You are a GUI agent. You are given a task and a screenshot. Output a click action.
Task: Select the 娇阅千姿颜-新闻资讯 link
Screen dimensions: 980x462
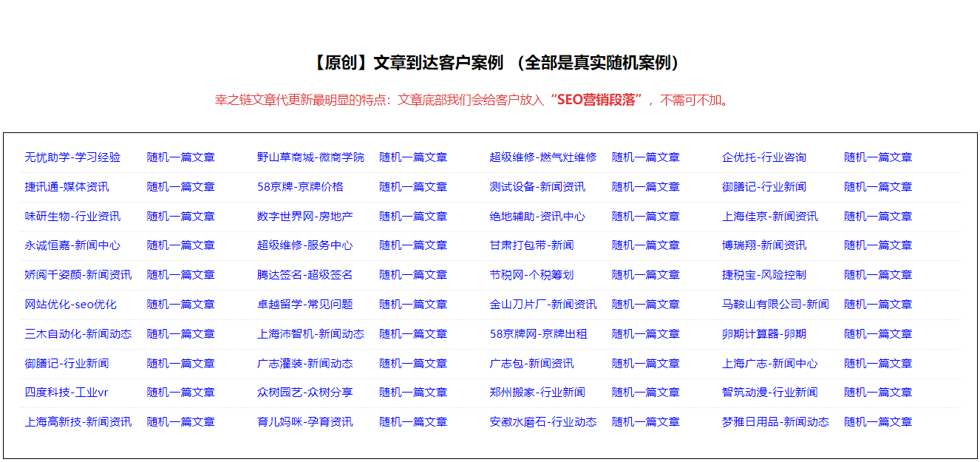point(78,275)
